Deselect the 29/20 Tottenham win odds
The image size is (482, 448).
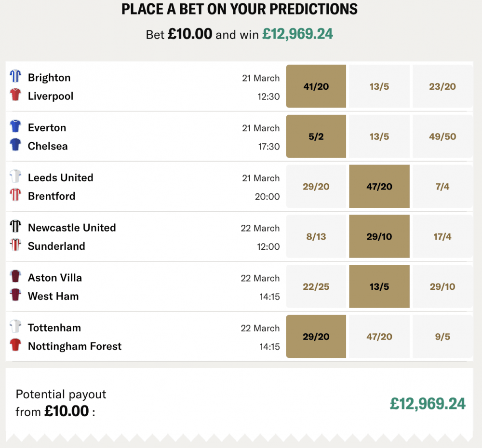316,336
